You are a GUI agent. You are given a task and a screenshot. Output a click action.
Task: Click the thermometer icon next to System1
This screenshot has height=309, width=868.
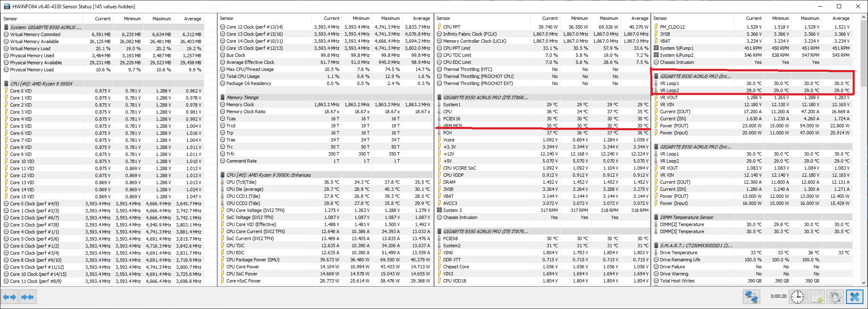pyautogui.click(x=439, y=105)
